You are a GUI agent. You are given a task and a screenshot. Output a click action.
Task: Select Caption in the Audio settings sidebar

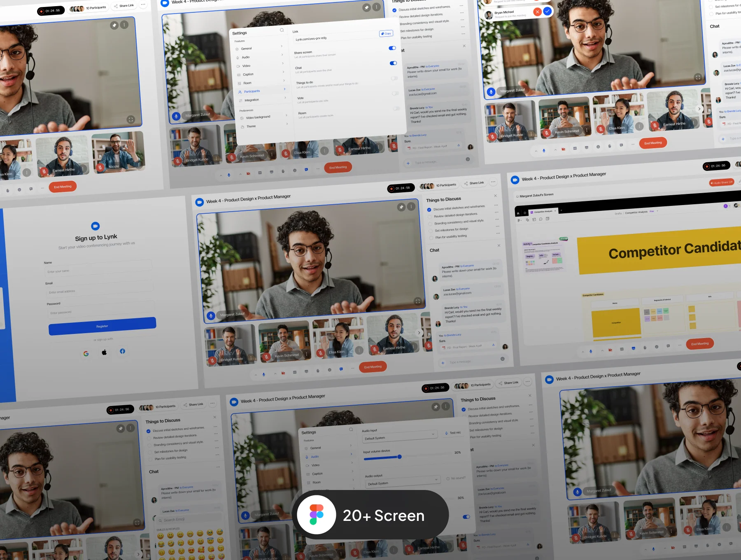[329, 473]
